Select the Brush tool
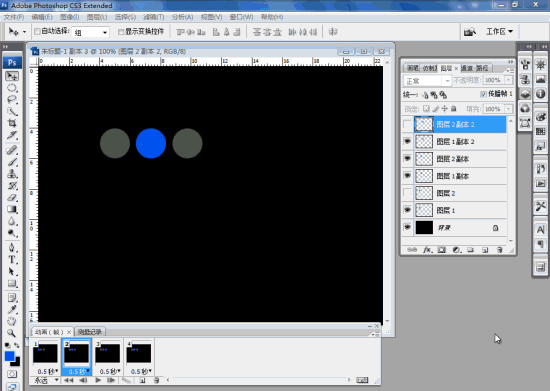The image size is (550, 391). [12, 162]
